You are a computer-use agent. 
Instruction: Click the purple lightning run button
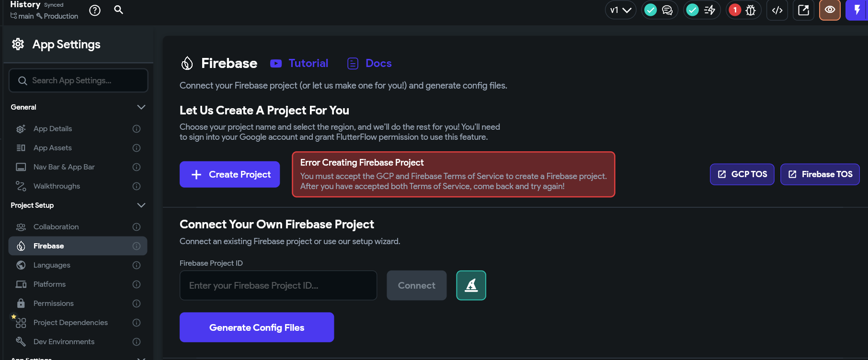(857, 10)
